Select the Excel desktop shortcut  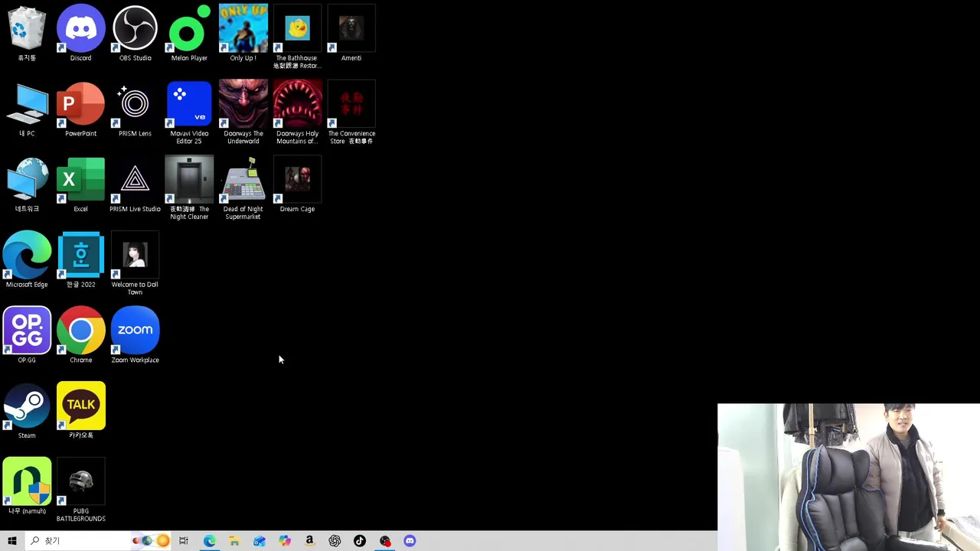tap(80, 185)
